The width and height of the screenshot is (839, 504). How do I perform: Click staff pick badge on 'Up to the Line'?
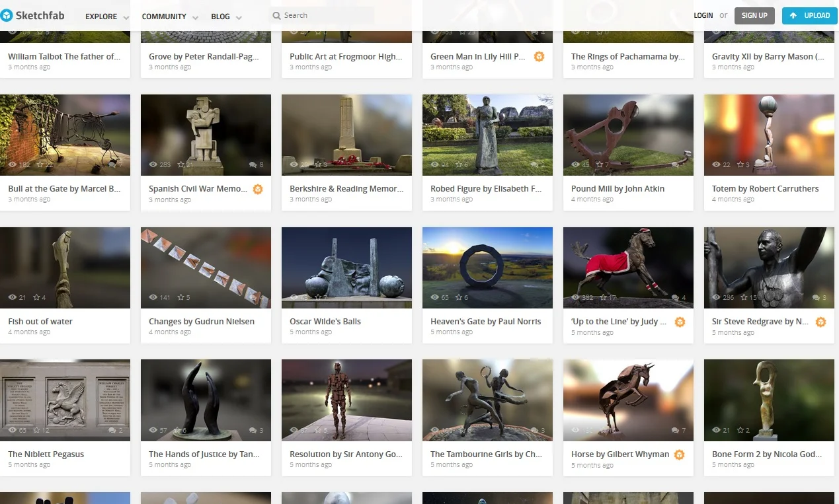point(680,322)
